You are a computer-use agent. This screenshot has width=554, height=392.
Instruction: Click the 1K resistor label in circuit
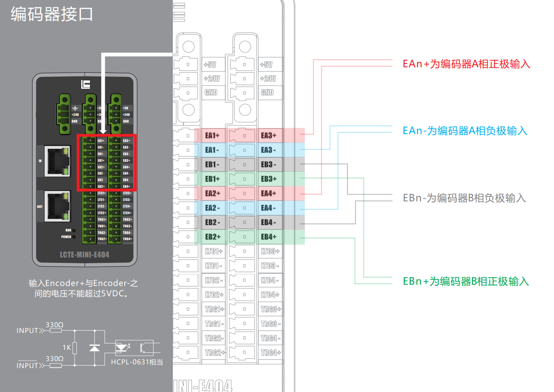pos(66,347)
